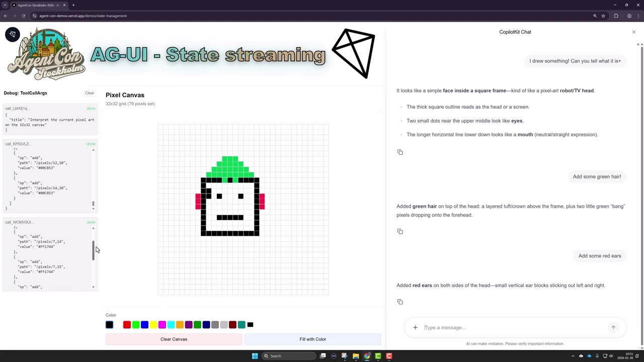
Task: Select the light gray color swatch
Action: 224,325
